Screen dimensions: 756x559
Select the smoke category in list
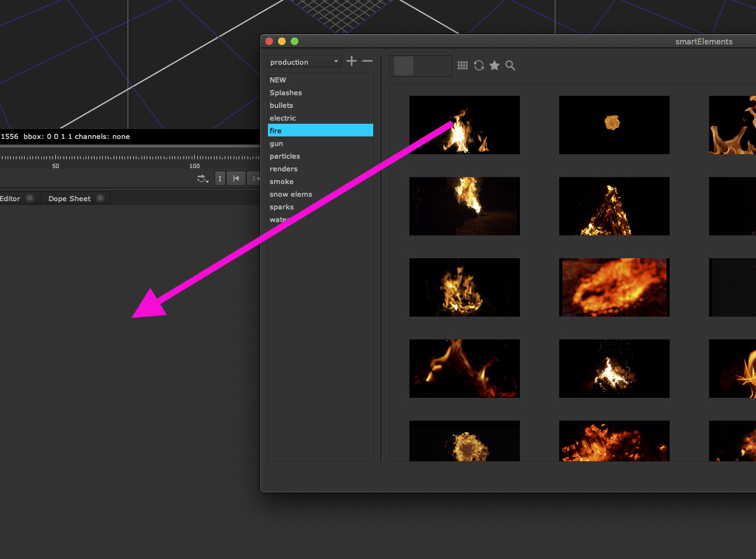(282, 181)
